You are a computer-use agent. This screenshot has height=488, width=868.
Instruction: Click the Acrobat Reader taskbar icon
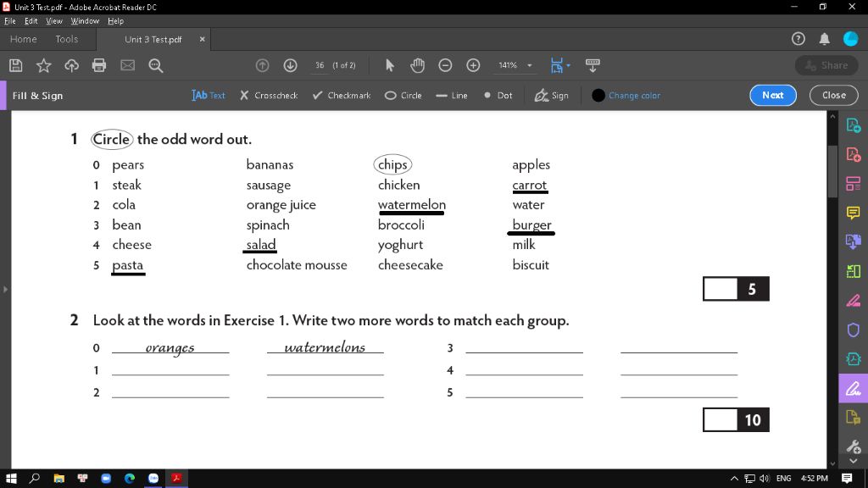coord(176,478)
